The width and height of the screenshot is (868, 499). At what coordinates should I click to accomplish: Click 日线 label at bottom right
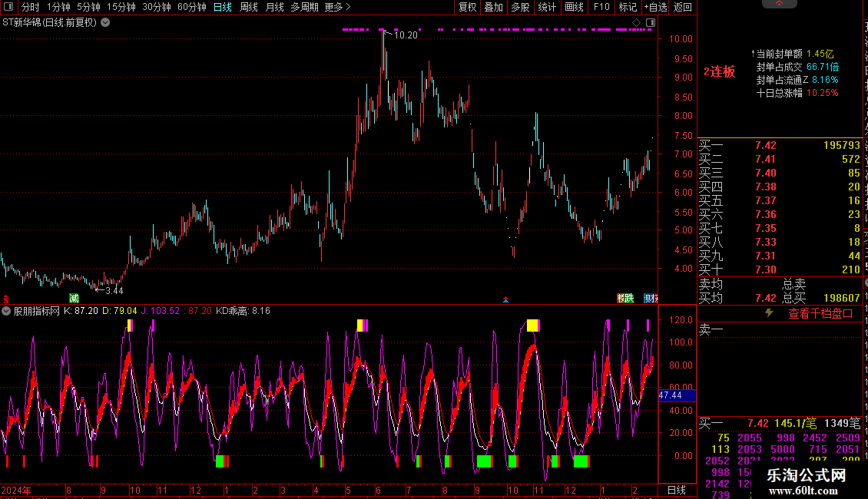tap(677, 490)
